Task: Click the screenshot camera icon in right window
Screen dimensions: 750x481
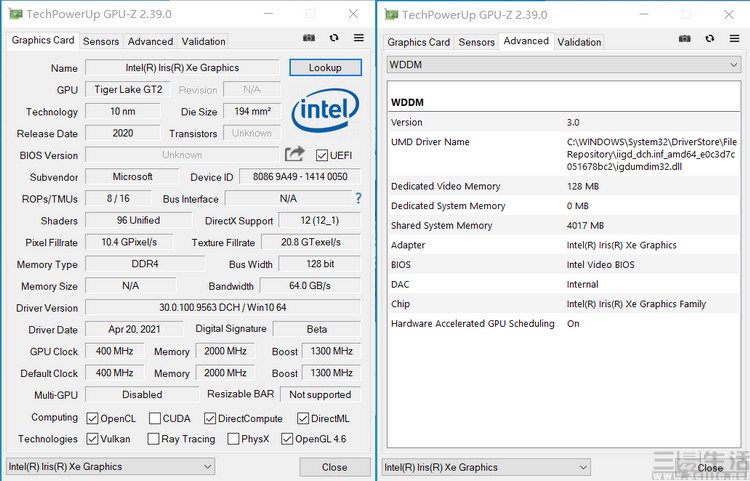Action: coord(684,38)
